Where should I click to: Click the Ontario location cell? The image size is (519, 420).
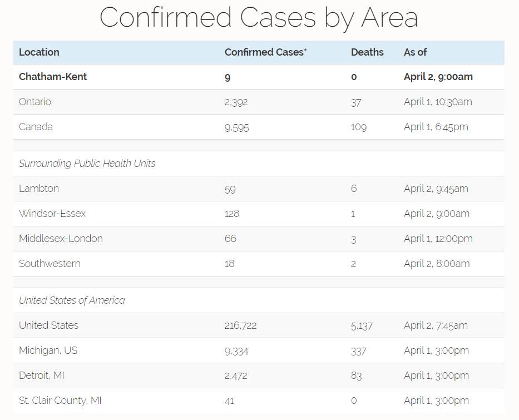(x=35, y=102)
